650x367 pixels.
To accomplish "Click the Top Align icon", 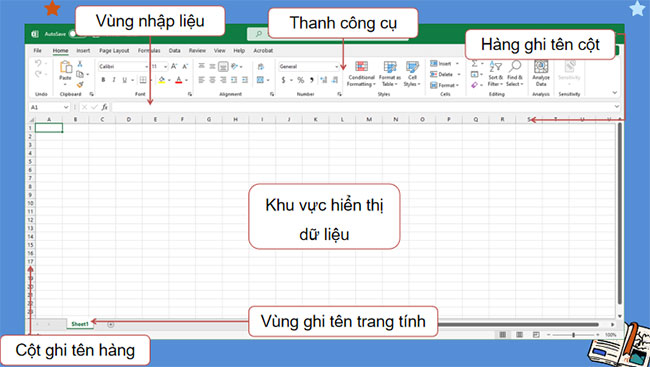I will [201, 66].
